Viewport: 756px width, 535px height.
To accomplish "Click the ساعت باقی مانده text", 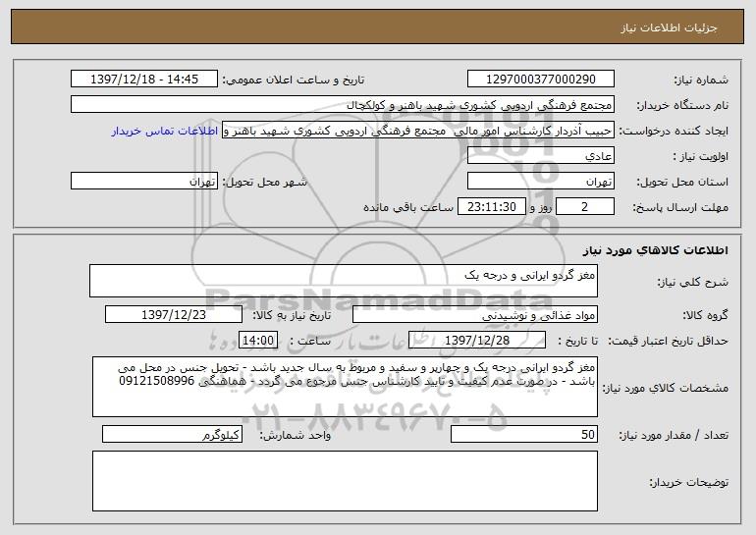I will click(407, 207).
